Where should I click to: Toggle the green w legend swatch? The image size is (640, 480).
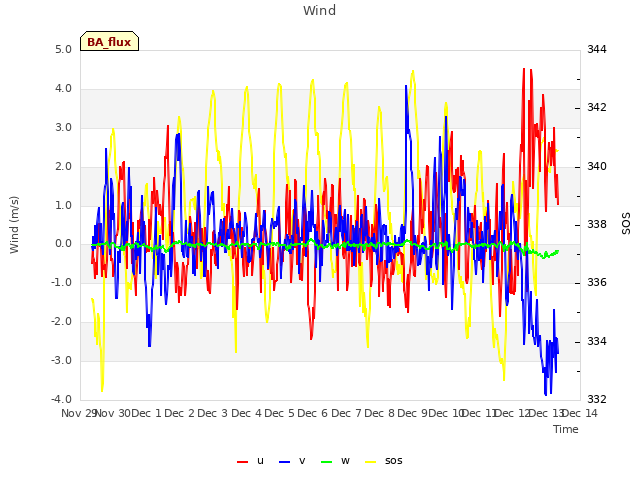click(327, 462)
